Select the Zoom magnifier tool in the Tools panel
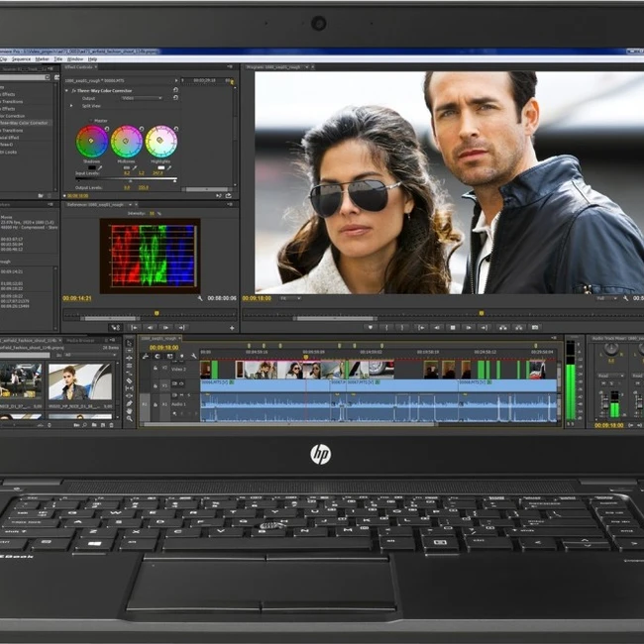 (130, 418)
